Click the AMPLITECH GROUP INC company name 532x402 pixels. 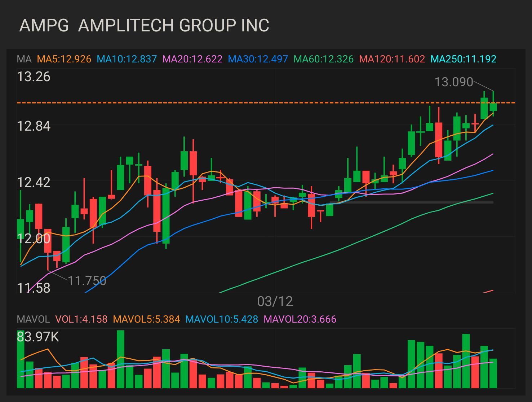point(173,25)
